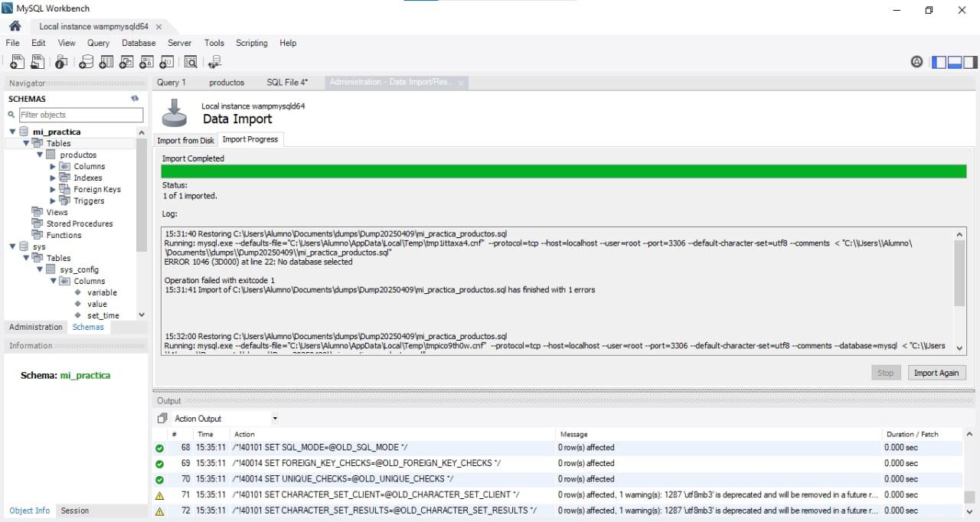Collapse the sys schema
This screenshot has width=980, height=522.
tap(12, 246)
